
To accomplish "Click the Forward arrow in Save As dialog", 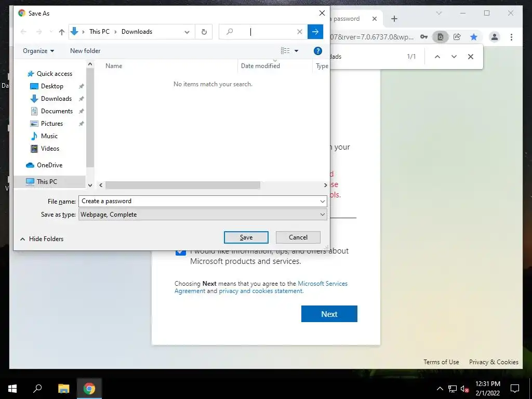I will pyautogui.click(x=39, y=32).
